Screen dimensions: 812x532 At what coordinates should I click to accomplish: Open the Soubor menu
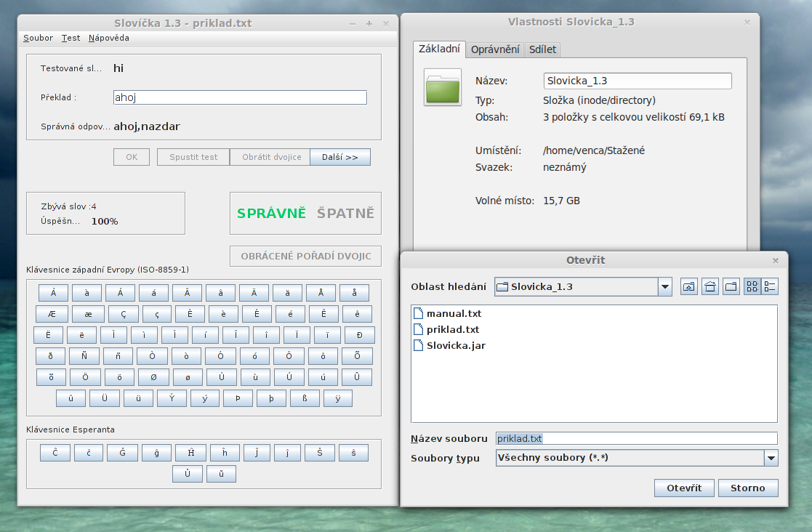[x=38, y=38]
